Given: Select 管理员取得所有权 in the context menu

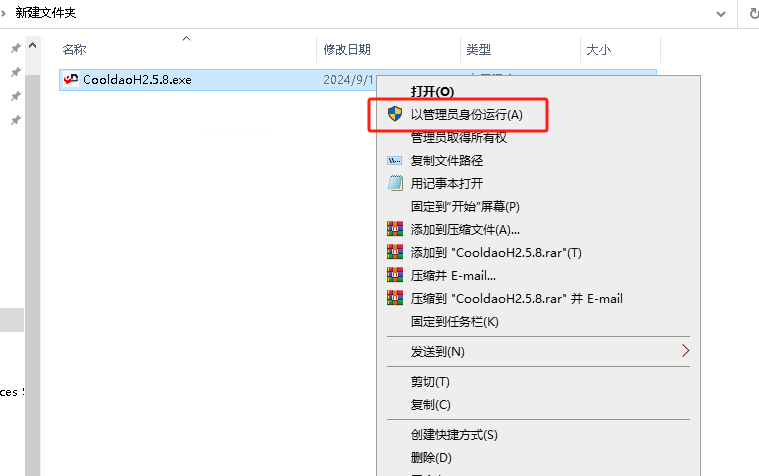Looking at the screenshot, I should coord(459,137).
